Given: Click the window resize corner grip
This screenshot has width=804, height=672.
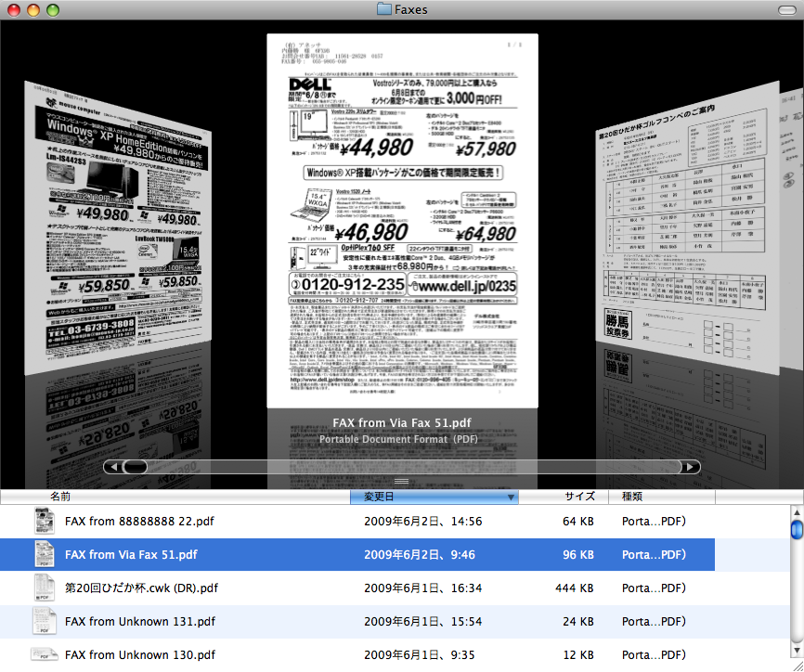Looking at the screenshot, I should pos(797,666).
